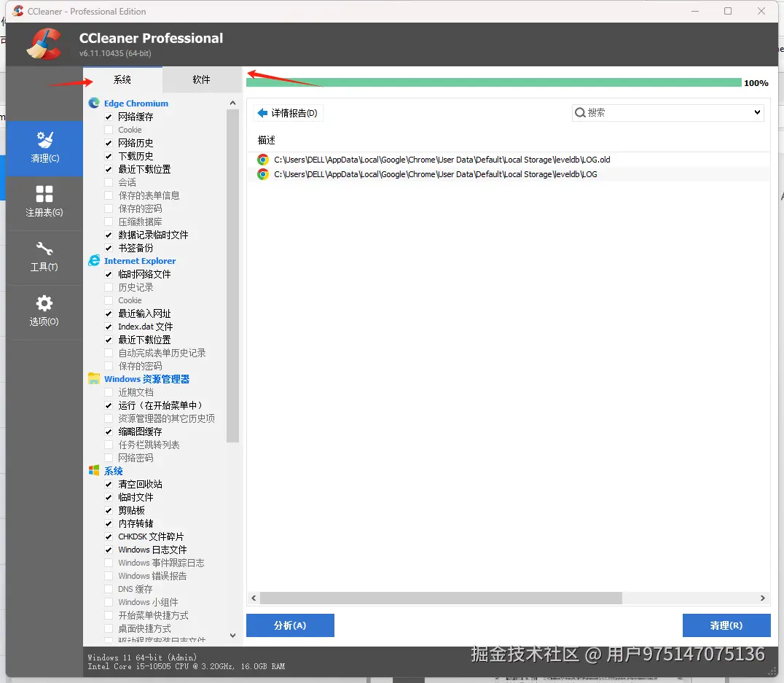Viewport: 784px width, 683px height.
Task: Click the Windows 资源管理器 folder icon
Action: click(x=94, y=379)
